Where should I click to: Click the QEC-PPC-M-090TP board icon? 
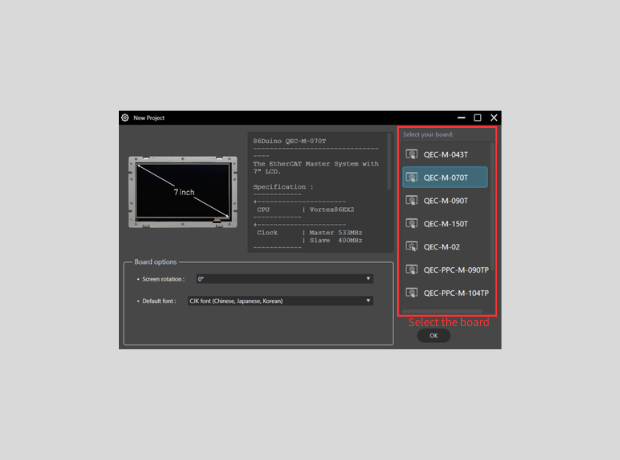click(x=412, y=270)
